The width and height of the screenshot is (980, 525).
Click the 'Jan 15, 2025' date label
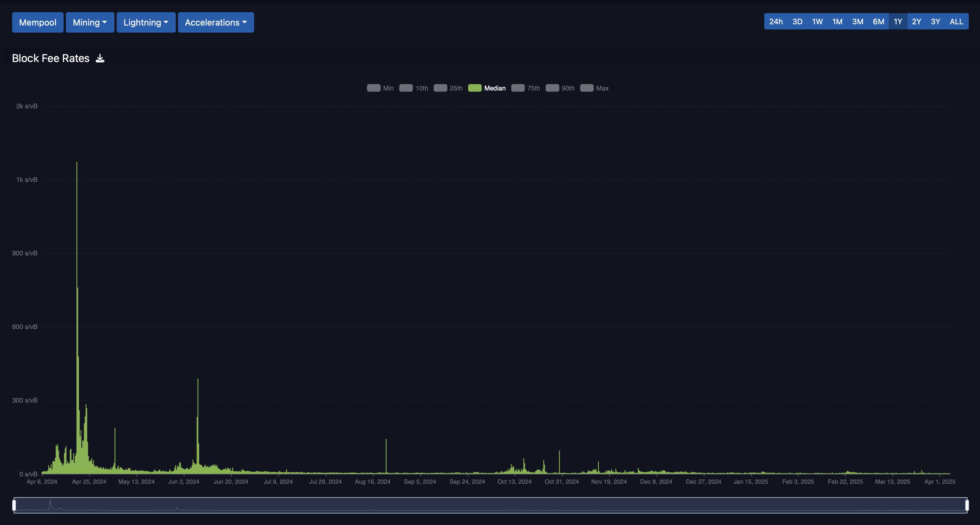click(751, 482)
